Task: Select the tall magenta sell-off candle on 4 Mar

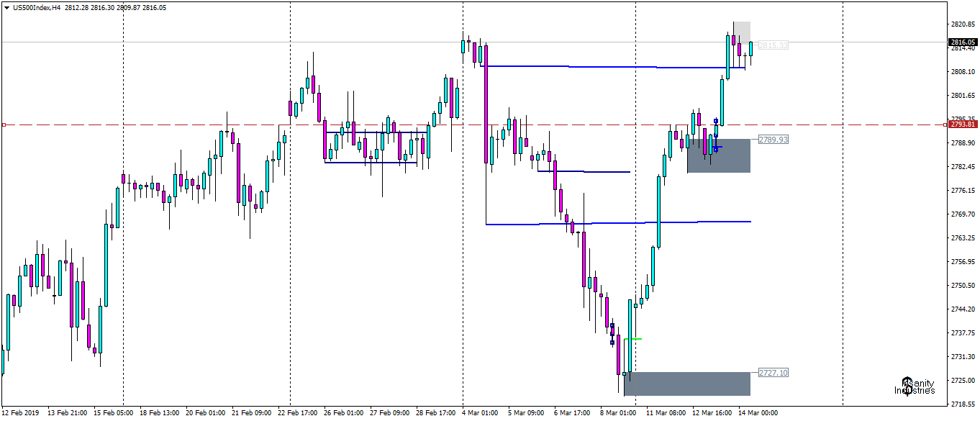Action: [x=486, y=104]
